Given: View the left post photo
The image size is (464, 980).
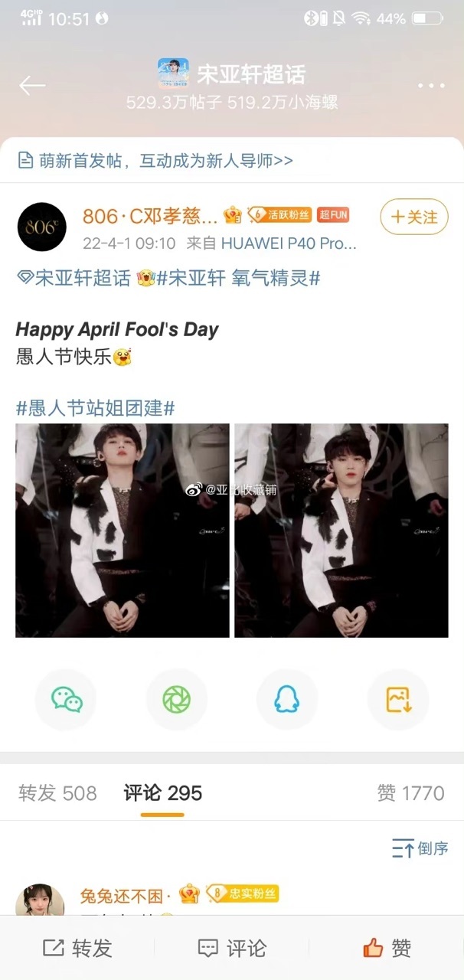Looking at the screenshot, I should coord(123,531).
